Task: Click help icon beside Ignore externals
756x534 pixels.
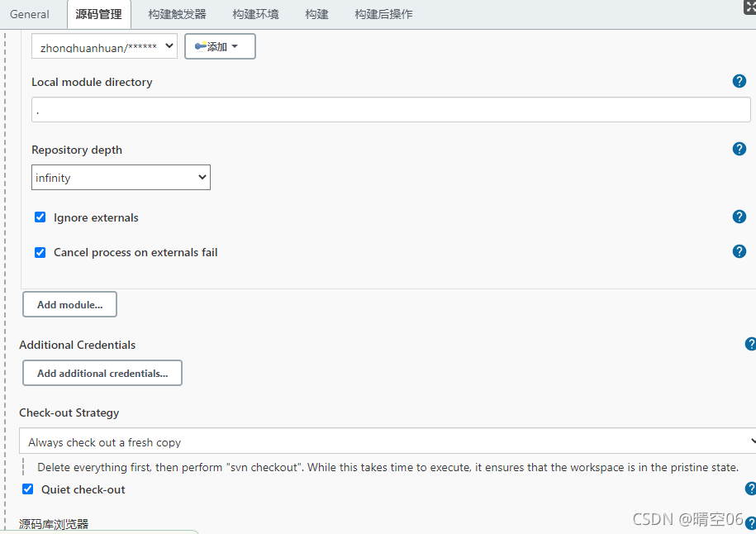Action: coord(739,217)
